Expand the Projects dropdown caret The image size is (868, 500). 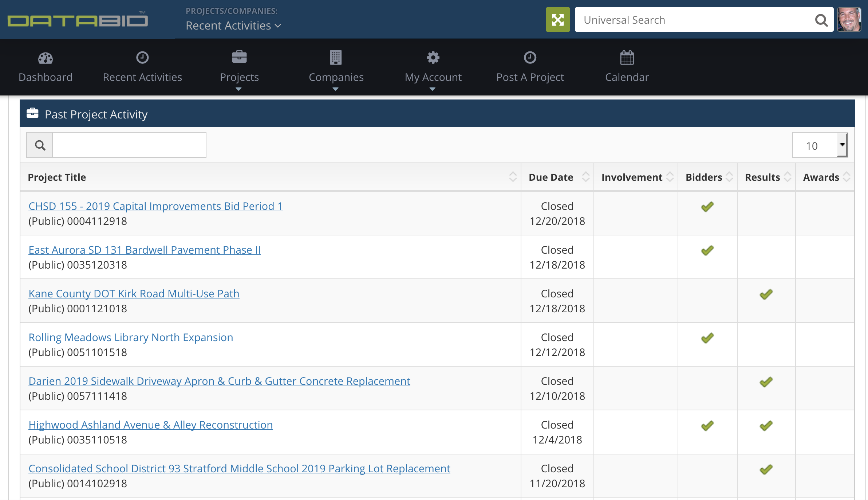pos(238,89)
